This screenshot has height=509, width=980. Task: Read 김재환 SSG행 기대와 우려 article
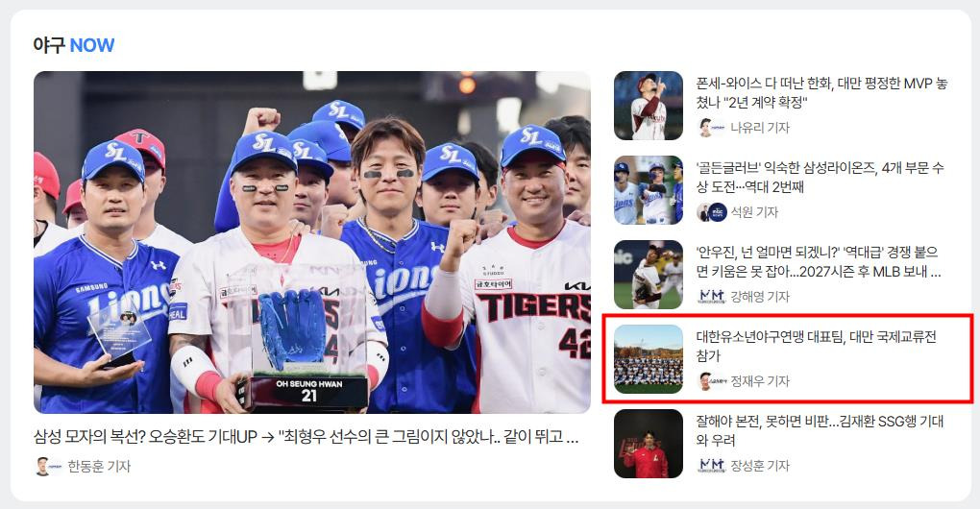(x=820, y=430)
